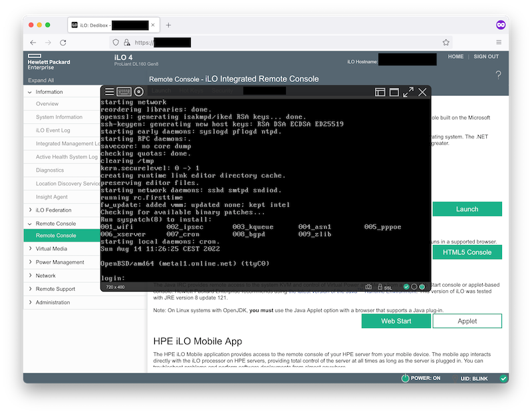Click the Web Start button
Screen dimensions: 532x414
396,321
